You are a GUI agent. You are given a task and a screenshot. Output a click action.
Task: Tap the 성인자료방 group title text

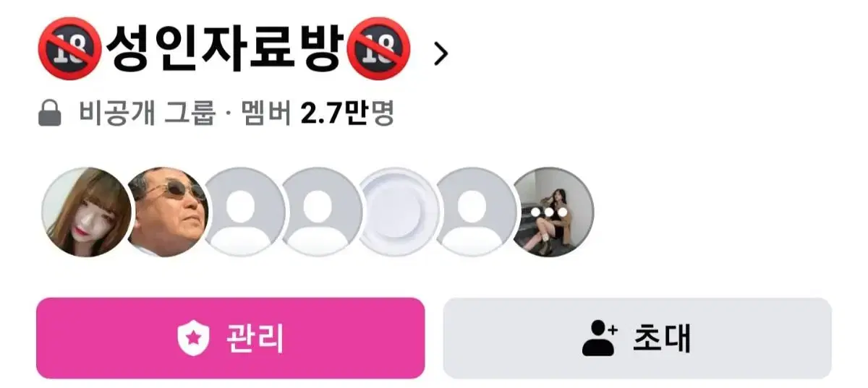tap(224, 49)
